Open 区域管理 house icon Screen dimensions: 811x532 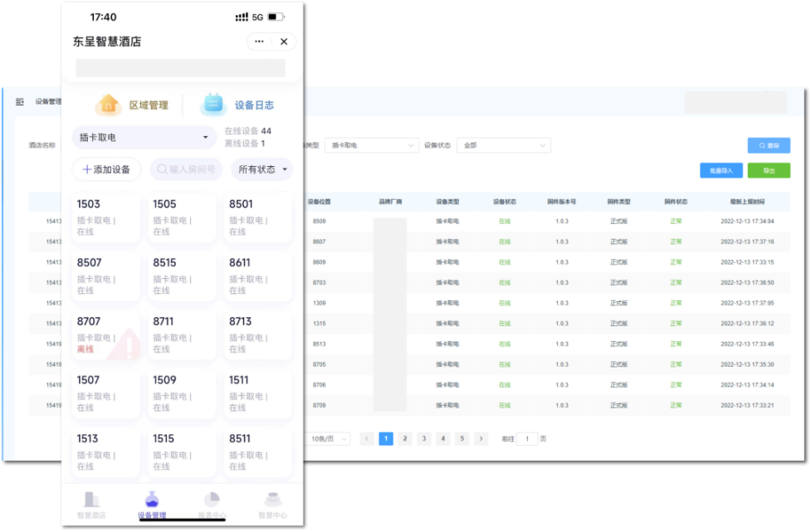click(x=108, y=105)
